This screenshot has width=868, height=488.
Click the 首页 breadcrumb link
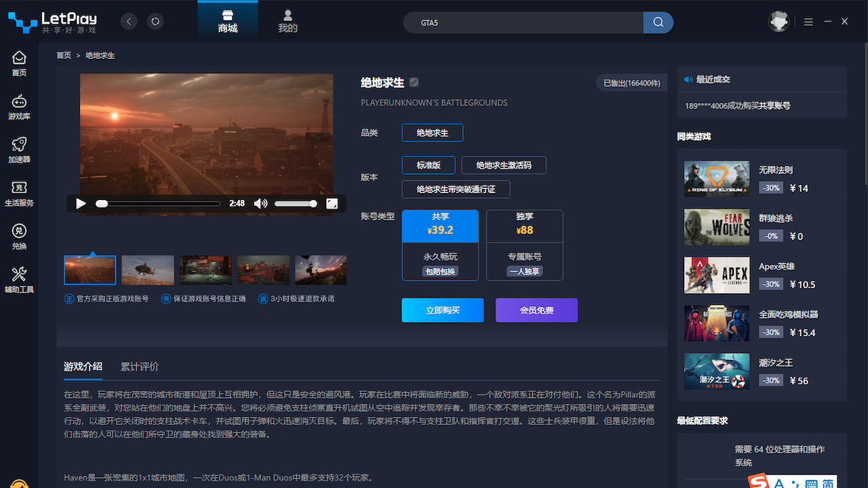[x=64, y=56]
